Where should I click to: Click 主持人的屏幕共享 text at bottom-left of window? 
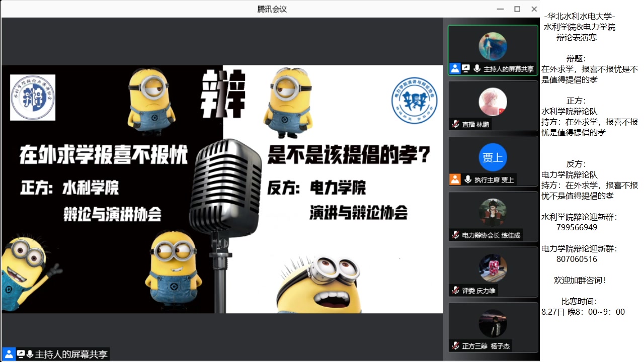pos(71,354)
